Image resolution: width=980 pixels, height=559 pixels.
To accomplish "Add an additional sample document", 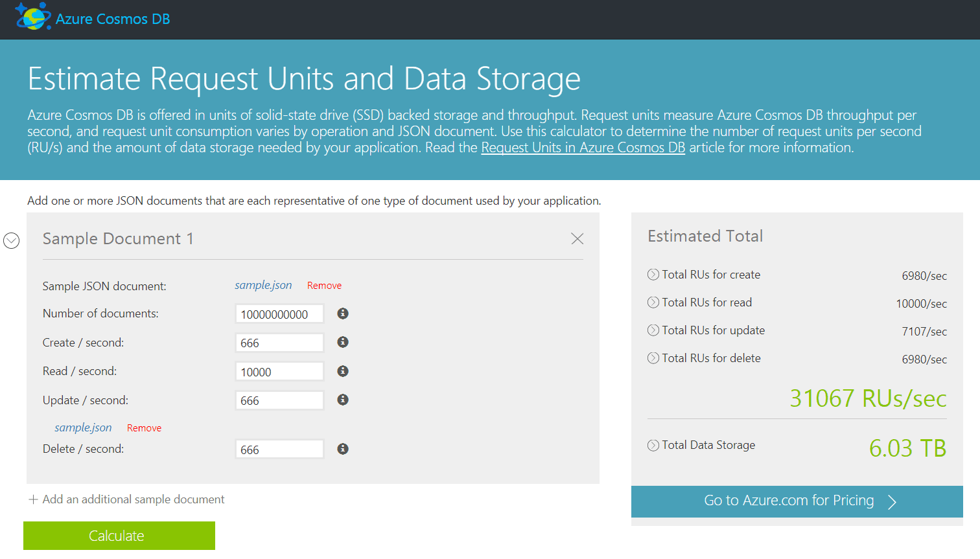I will 126,499.
